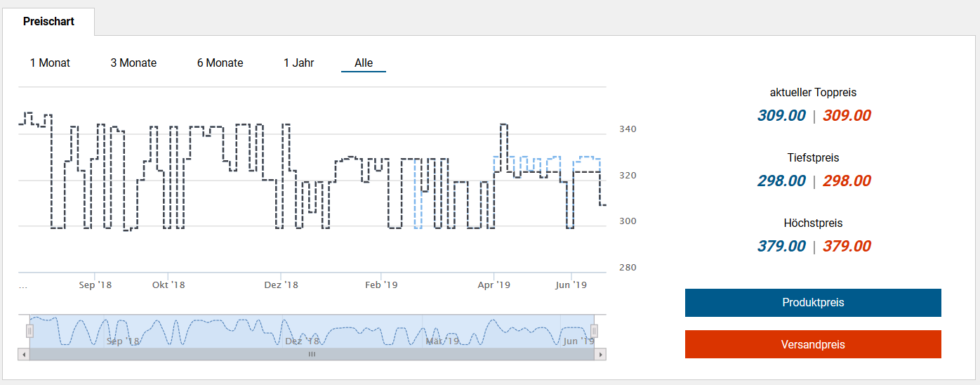Click the blue aktueller Toppreis value 309.00
This screenshot has height=385, width=980.
(781, 116)
